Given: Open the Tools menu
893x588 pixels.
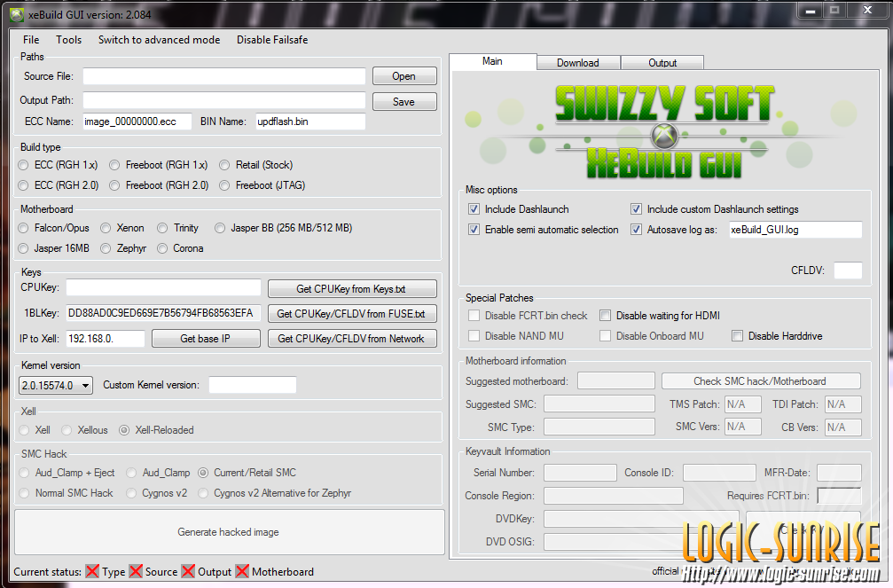Looking at the screenshot, I should [x=68, y=40].
